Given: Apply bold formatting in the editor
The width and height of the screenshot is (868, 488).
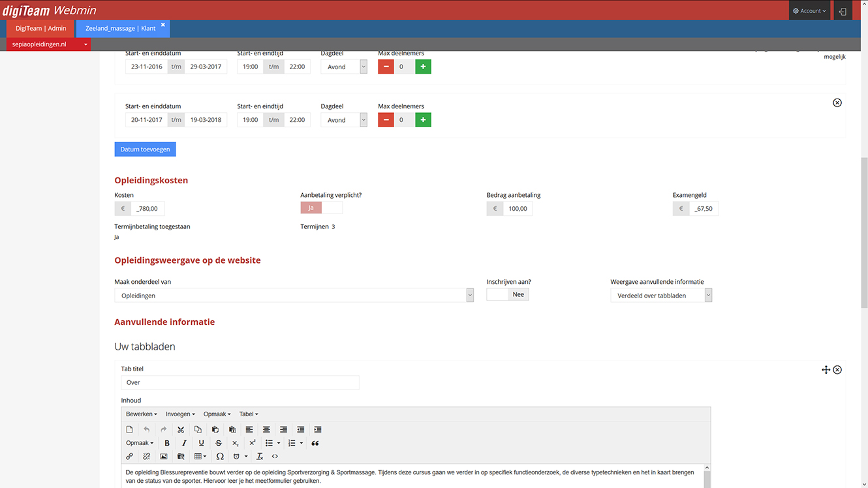Looking at the screenshot, I should pos(167,443).
